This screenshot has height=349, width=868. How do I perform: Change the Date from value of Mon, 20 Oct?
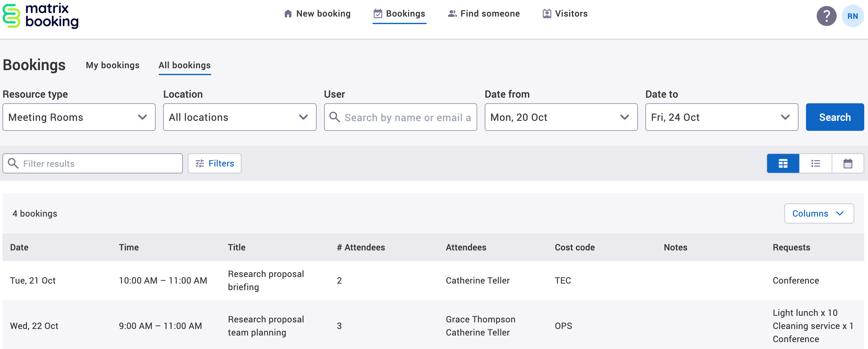click(x=561, y=117)
